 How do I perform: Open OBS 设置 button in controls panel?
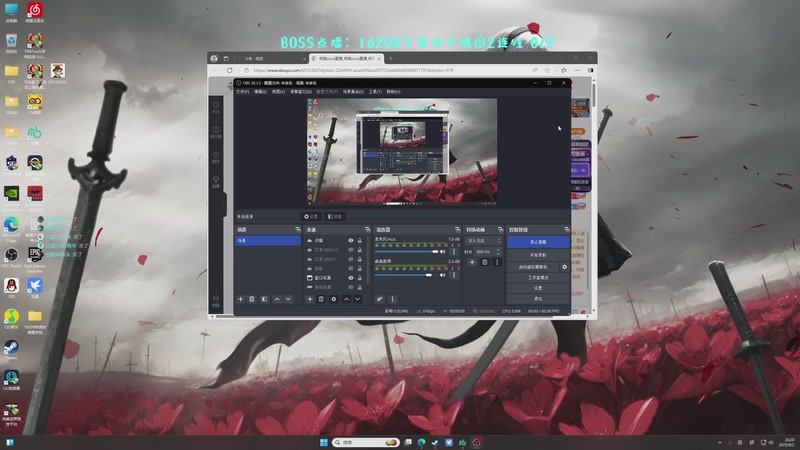[538, 288]
